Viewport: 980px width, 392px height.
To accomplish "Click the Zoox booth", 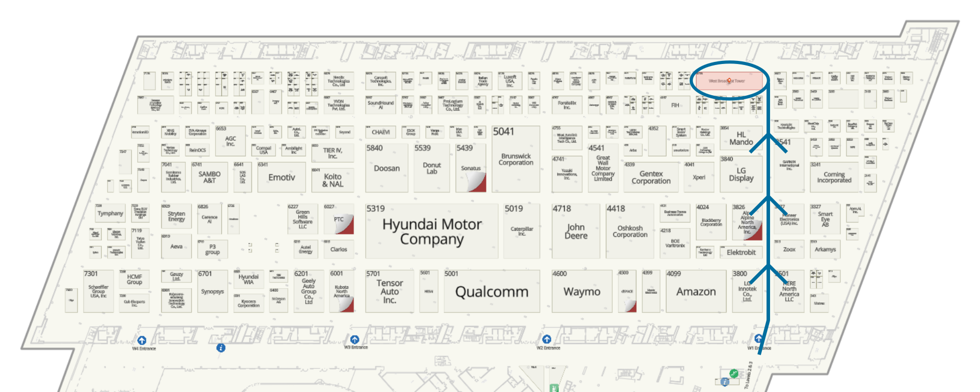I will (x=789, y=249).
